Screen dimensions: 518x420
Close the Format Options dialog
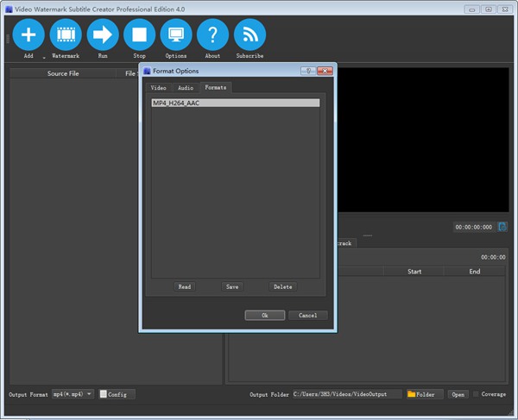pyautogui.click(x=325, y=71)
